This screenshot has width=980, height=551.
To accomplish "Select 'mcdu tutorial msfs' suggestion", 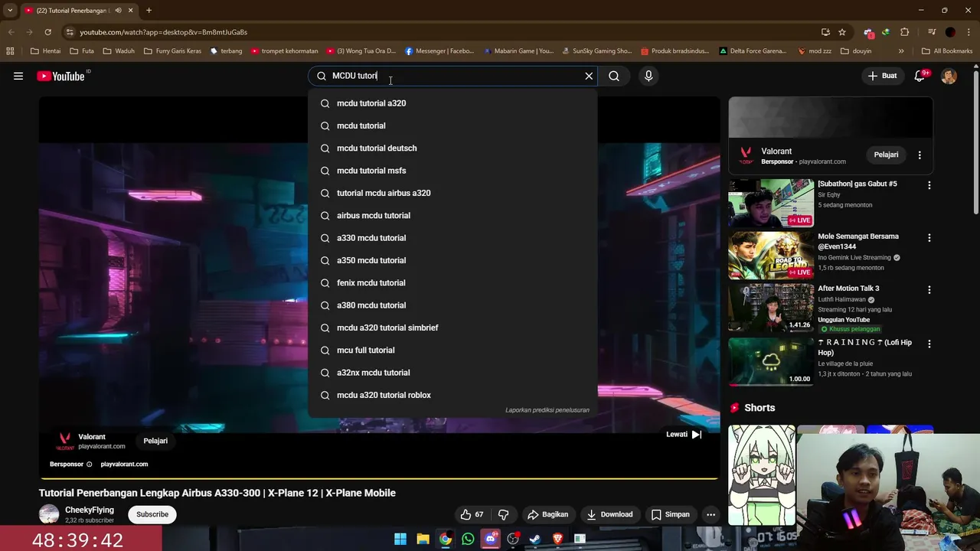I will 452,171.
